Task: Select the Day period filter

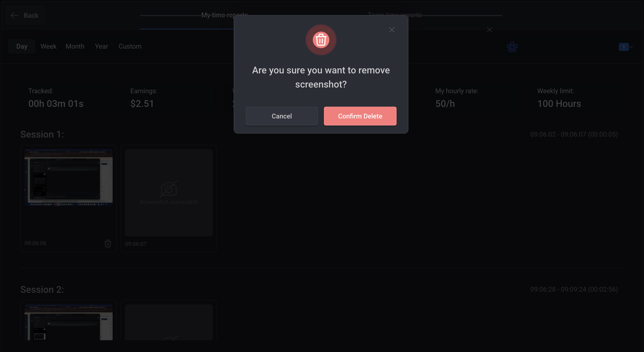Action: (x=22, y=46)
